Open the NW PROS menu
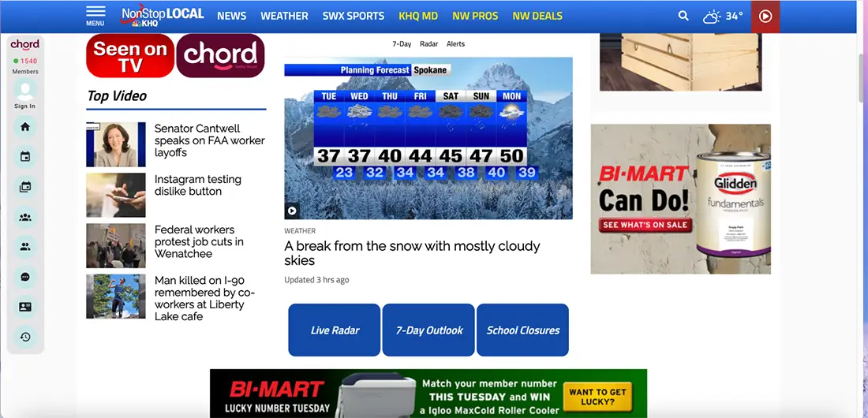The height and width of the screenshot is (418, 868). [x=475, y=16]
